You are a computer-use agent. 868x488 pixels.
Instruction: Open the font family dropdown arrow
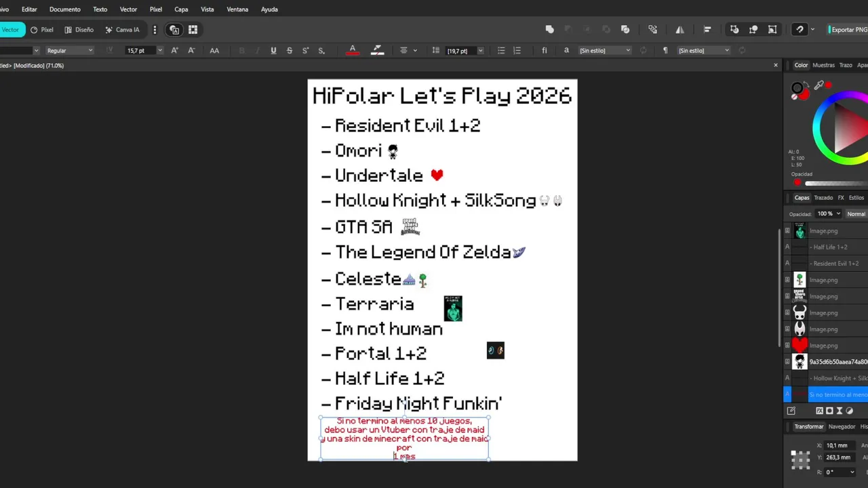pyautogui.click(x=36, y=51)
